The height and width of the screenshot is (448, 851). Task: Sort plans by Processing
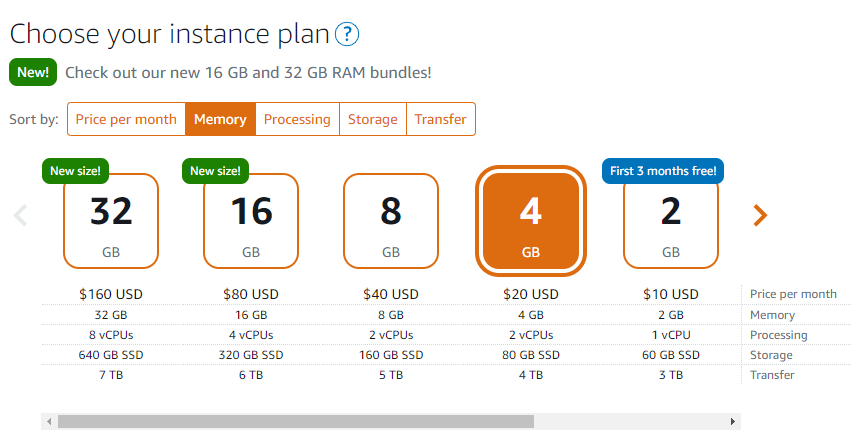click(x=297, y=119)
